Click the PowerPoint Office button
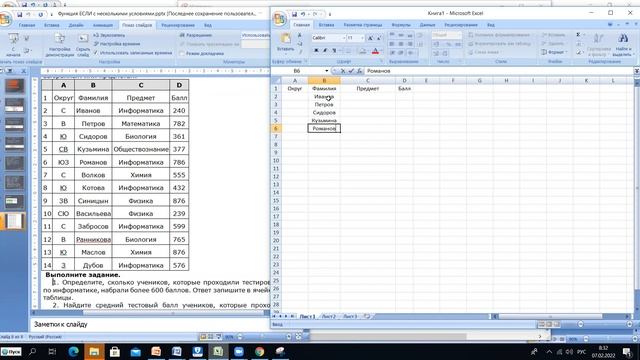 point(5,19)
